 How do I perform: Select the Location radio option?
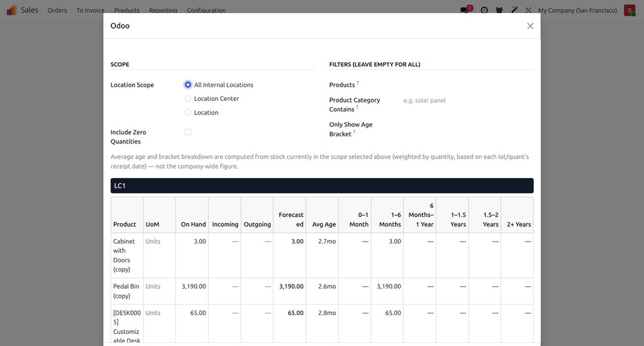point(187,112)
